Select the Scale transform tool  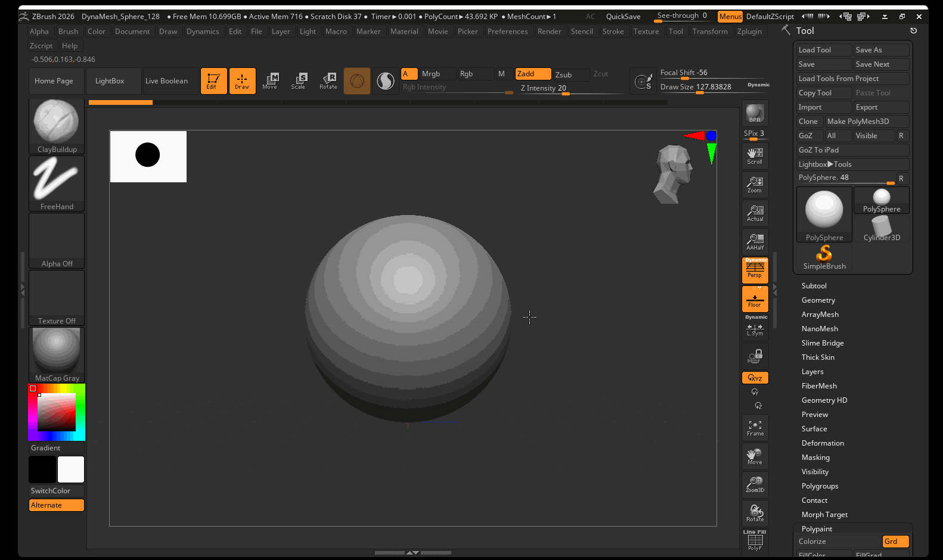click(x=298, y=80)
